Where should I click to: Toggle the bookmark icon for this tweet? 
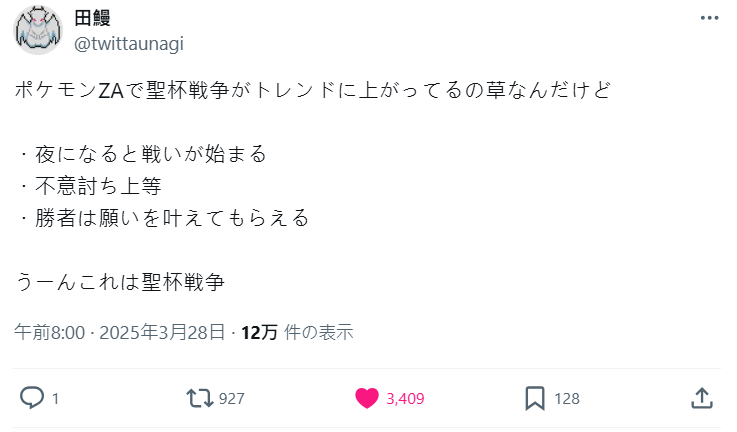(535, 398)
